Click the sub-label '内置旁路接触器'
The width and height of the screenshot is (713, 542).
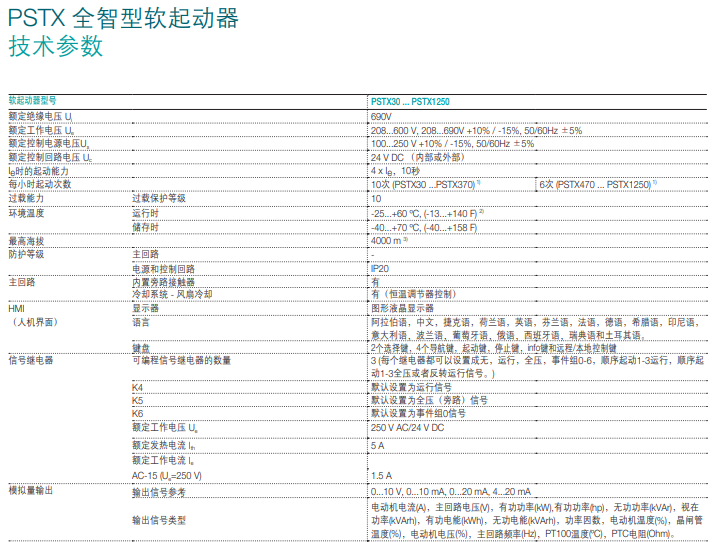pyautogui.click(x=163, y=282)
